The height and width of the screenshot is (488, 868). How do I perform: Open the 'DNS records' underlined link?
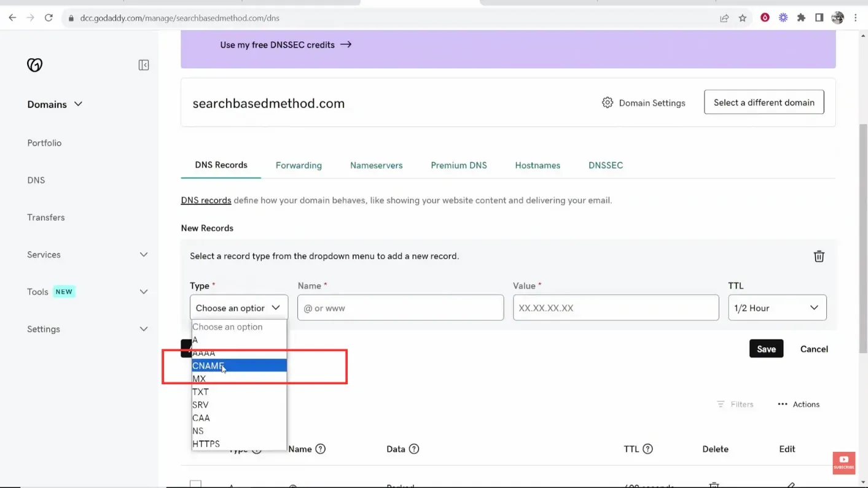(206, 200)
